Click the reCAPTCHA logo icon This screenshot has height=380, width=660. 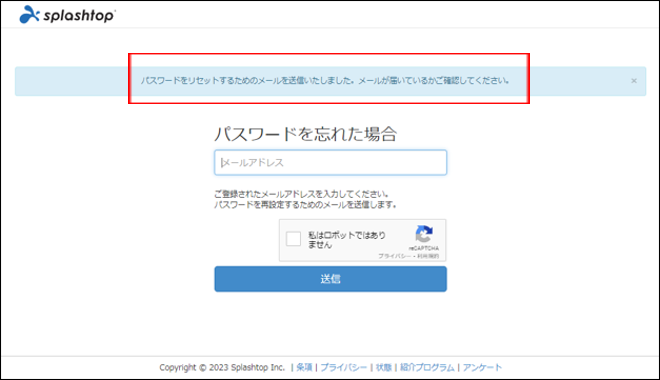pos(424,234)
